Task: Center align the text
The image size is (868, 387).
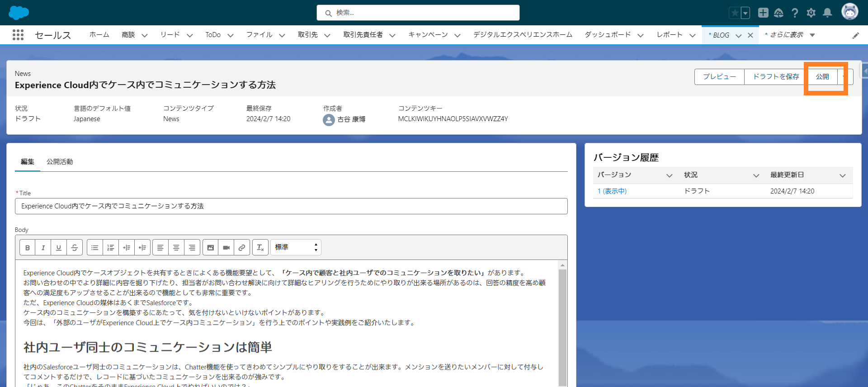Action: tap(176, 247)
